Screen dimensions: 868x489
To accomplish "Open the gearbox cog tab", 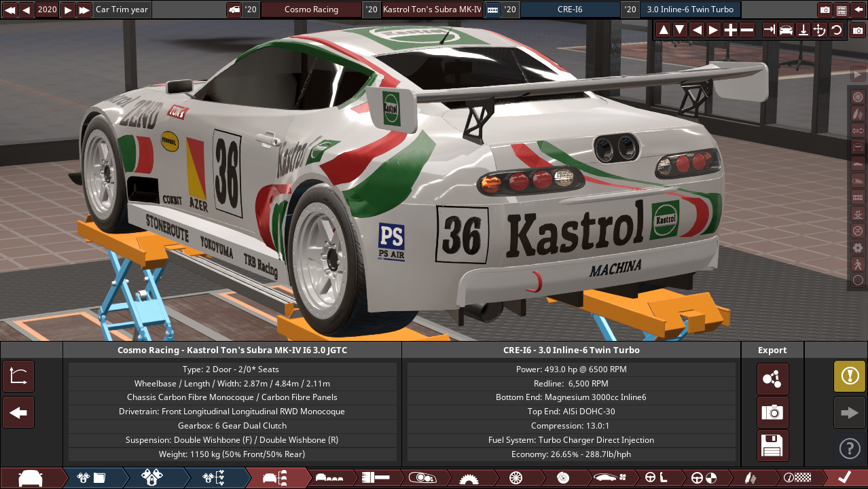I will [468, 477].
